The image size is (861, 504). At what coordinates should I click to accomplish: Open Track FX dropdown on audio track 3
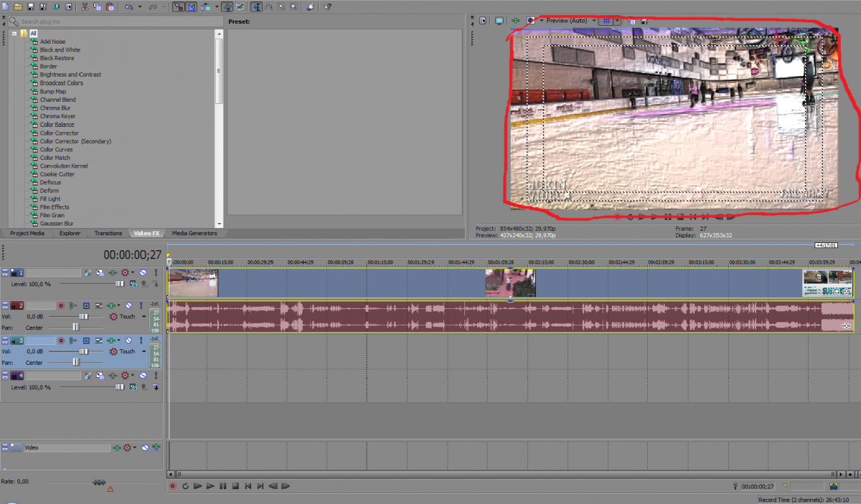118,341
